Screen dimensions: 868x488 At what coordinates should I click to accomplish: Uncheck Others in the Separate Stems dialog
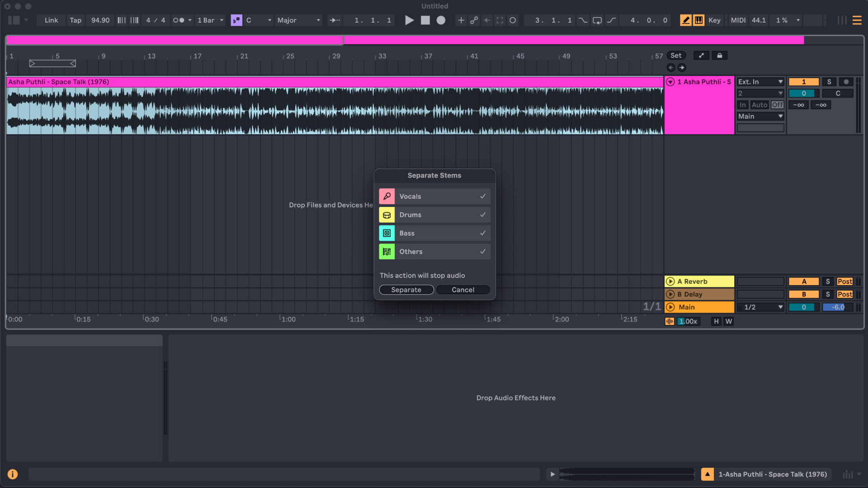tap(482, 252)
